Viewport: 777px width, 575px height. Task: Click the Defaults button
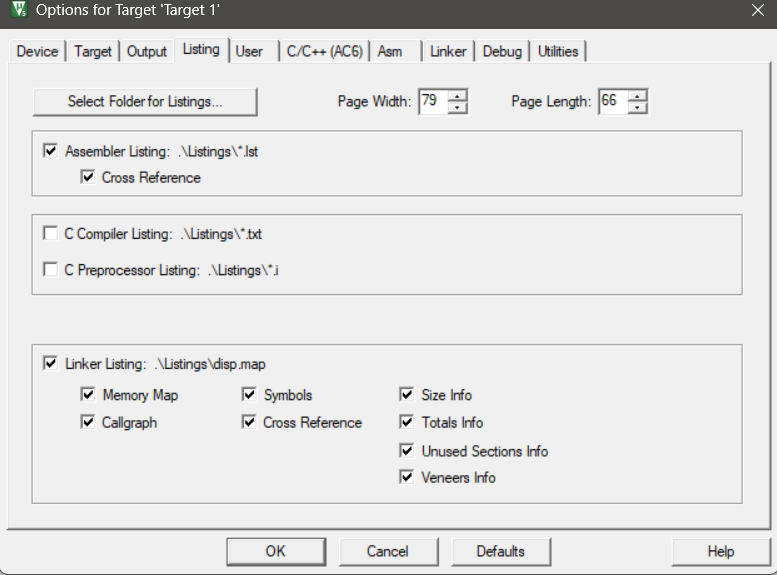coord(500,551)
